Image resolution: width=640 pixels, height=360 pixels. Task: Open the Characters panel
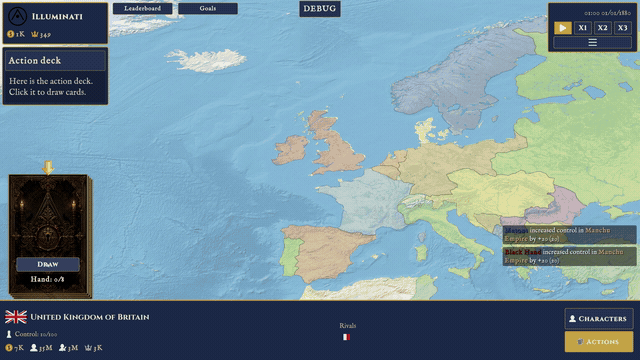point(599,319)
